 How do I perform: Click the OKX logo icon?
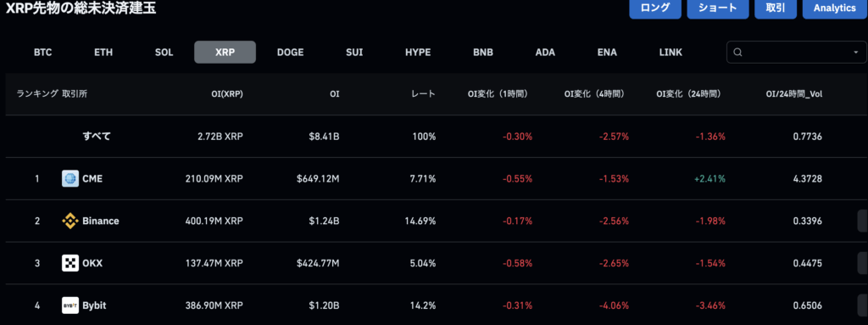pos(70,263)
